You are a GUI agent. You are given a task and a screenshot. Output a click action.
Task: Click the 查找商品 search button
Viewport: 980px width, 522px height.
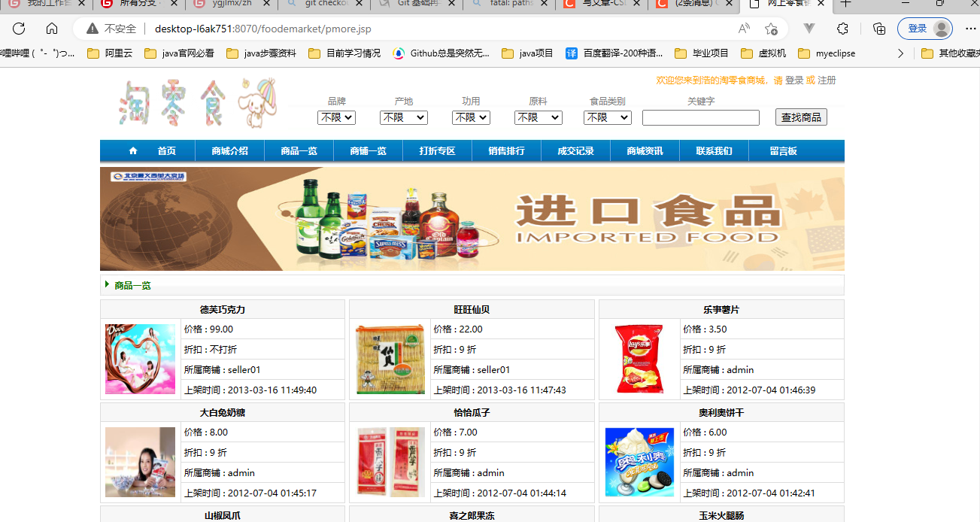point(803,117)
